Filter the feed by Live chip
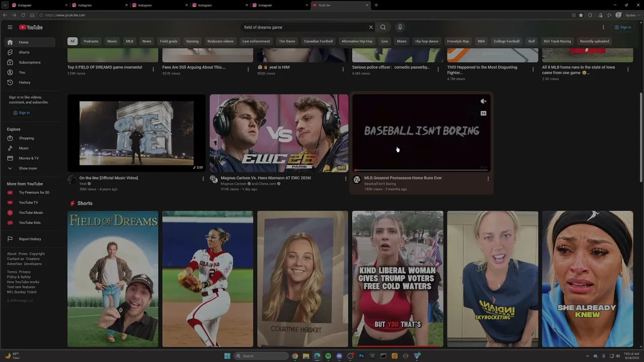 tap(385, 41)
